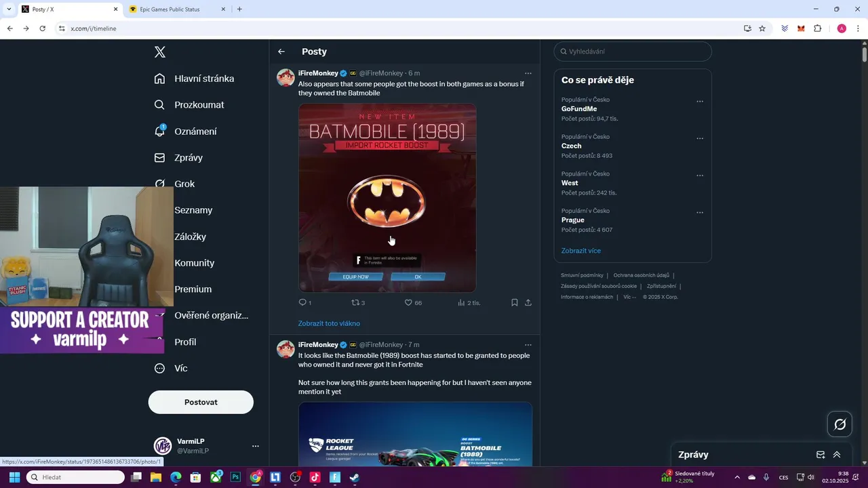This screenshot has width=868, height=488.
Task: Open the tab search dropdown
Action: [x=9, y=9]
